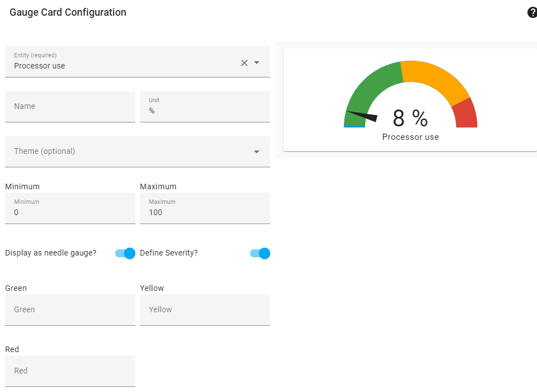Click the Green severity input field
The image size is (537, 392).
[x=70, y=310]
